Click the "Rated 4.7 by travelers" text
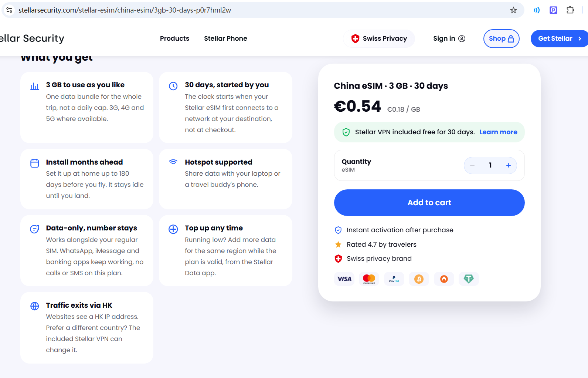This screenshot has width=588, height=378. [381, 244]
